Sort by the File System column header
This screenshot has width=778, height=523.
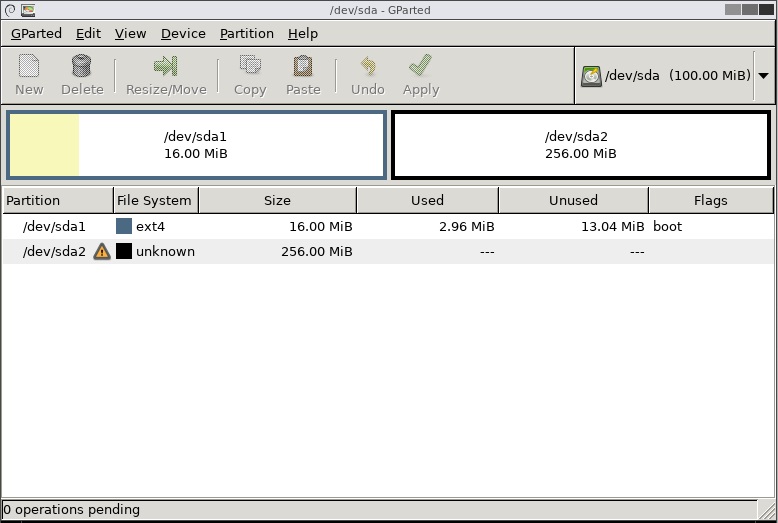coord(156,200)
